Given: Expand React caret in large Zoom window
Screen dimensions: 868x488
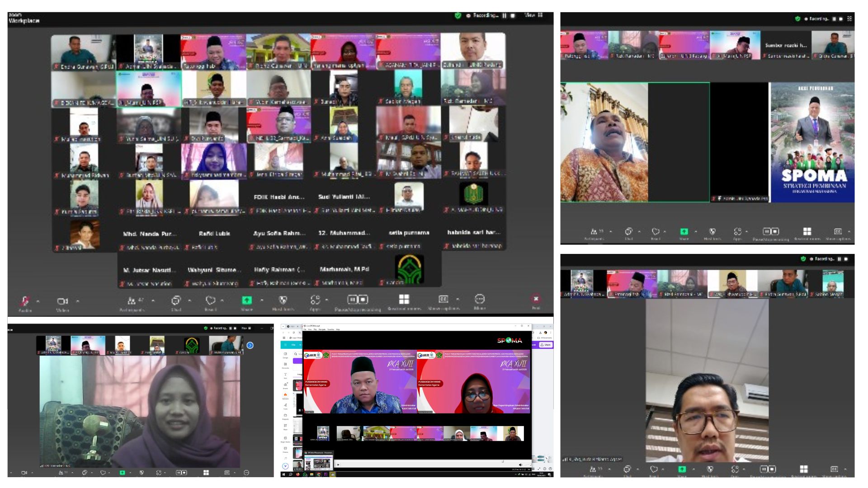Looking at the screenshot, I should click(222, 300).
